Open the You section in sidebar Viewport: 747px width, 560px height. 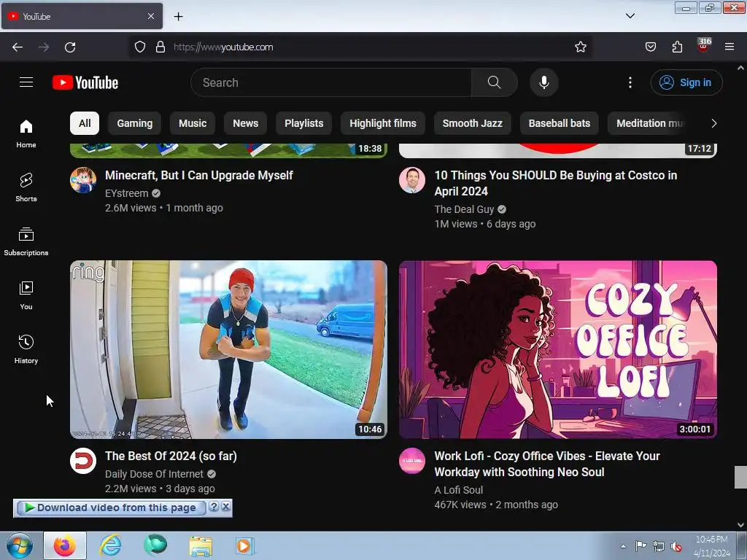26,296
